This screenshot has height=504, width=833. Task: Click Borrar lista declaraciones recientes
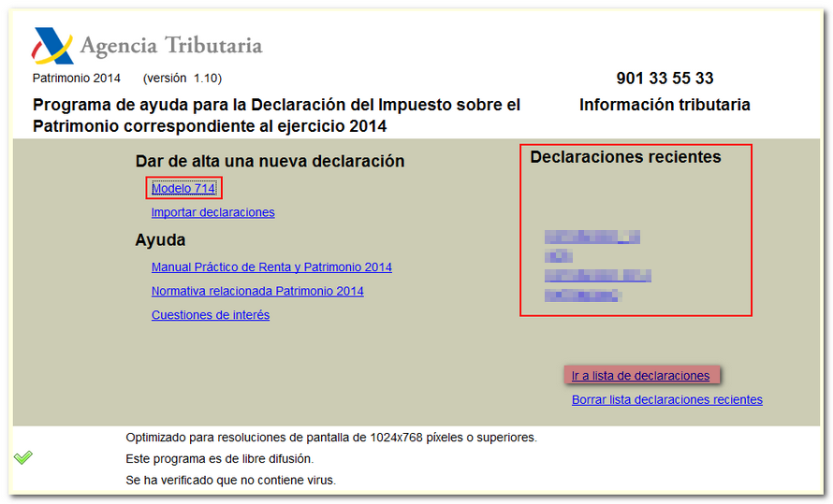pos(666,399)
